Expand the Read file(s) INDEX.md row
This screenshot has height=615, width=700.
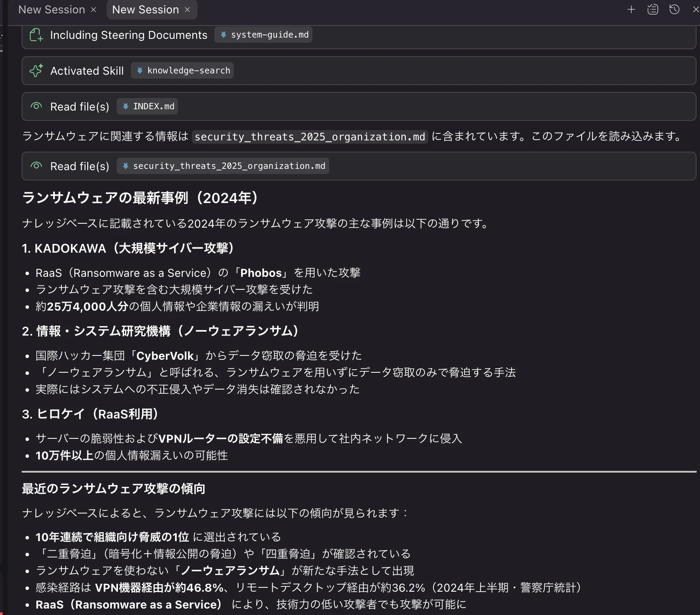point(359,106)
